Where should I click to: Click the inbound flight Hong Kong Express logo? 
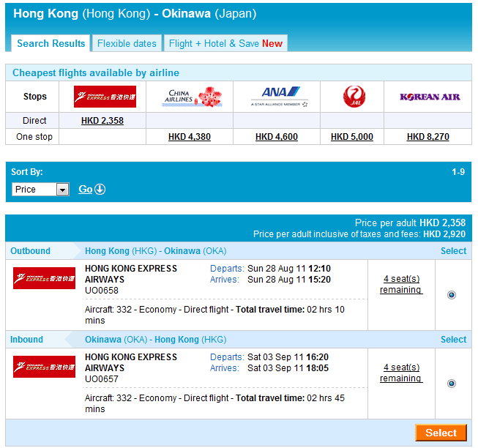coord(44,367)
